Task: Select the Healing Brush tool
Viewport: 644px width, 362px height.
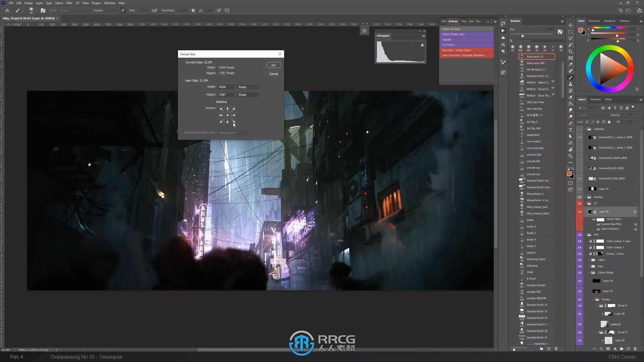Action: 570,71
